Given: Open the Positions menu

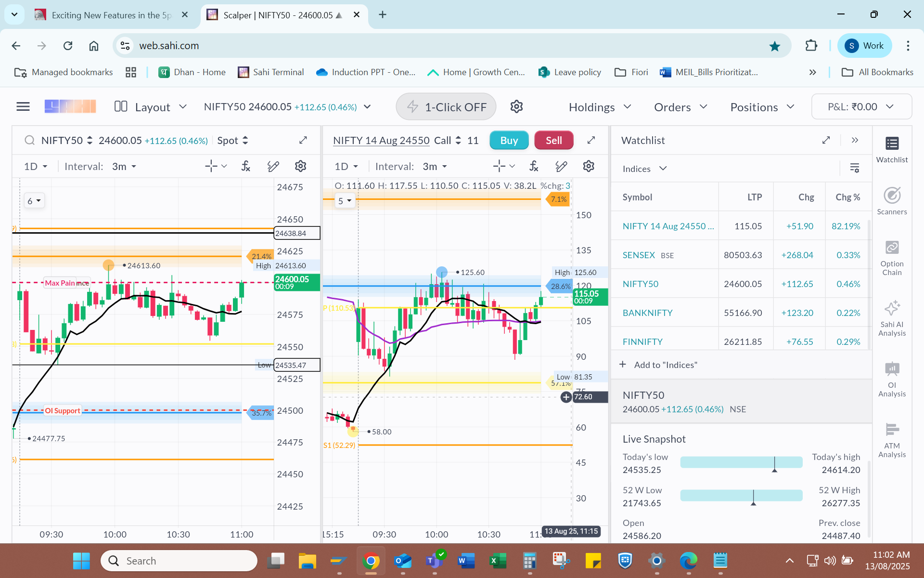Looking at the screenshot, I should coord(761,107).
